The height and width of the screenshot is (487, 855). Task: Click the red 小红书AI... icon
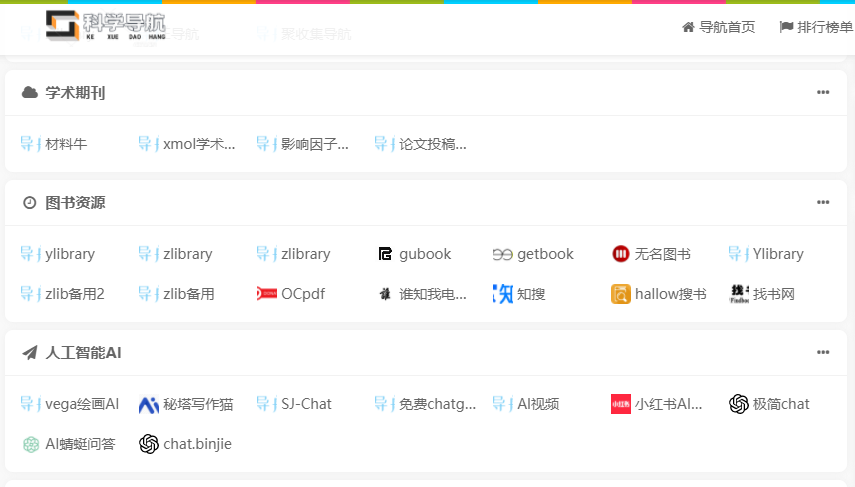[x=621, y=404]
